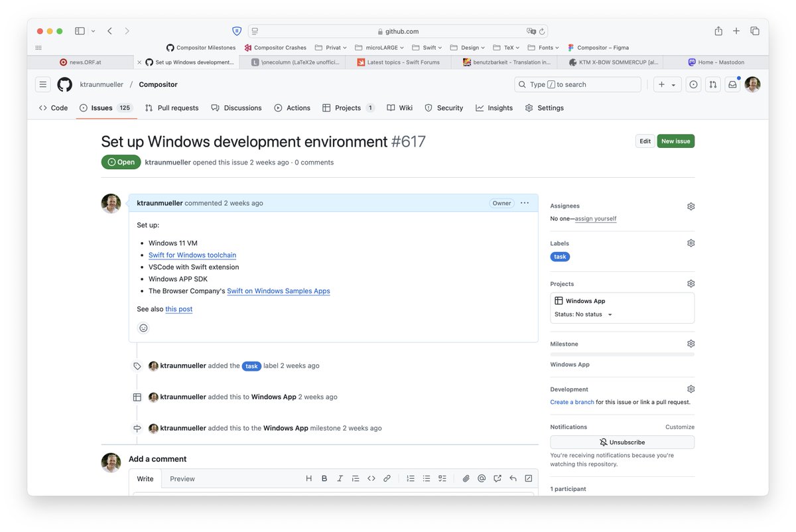Switch to news.ORF.at browser tab

coord(80,62)
